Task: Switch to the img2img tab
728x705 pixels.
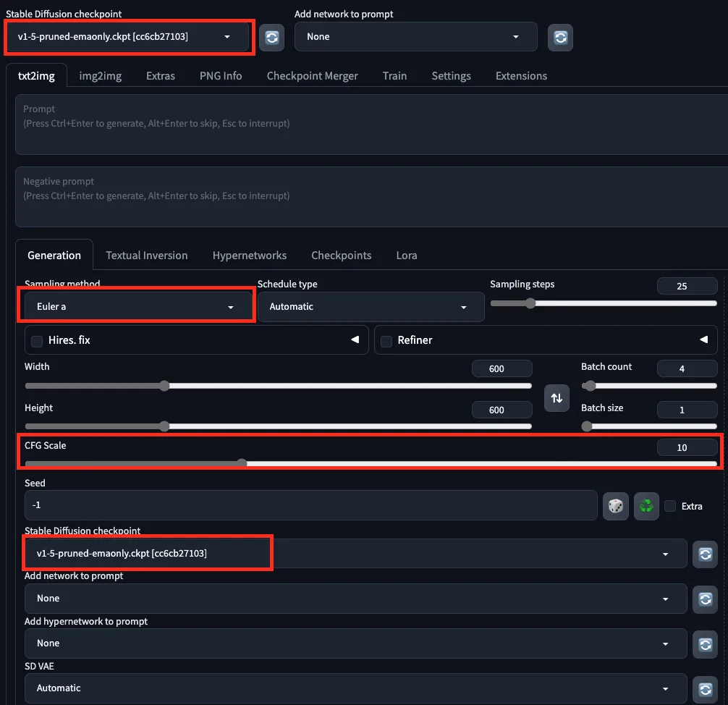Action: [x=100, y=76]
